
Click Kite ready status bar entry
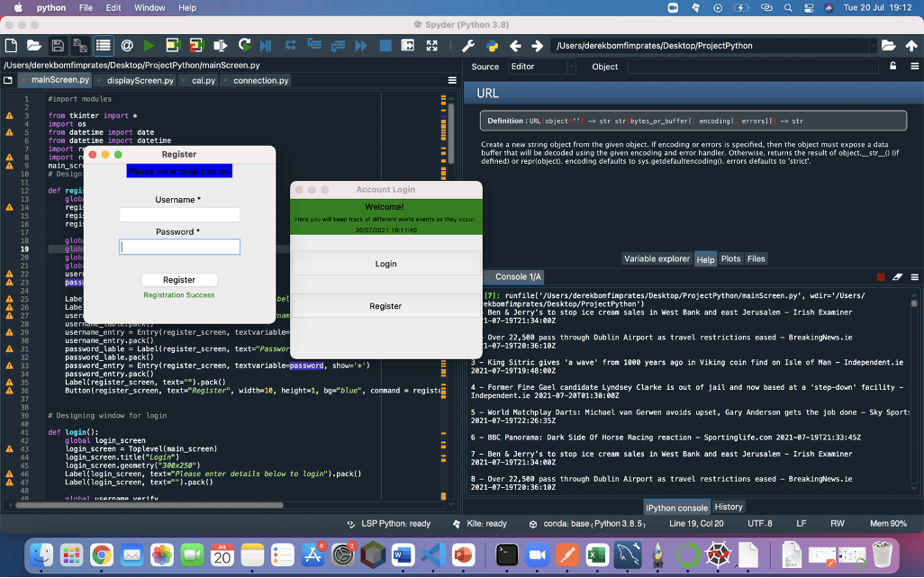tap(480, 524)
